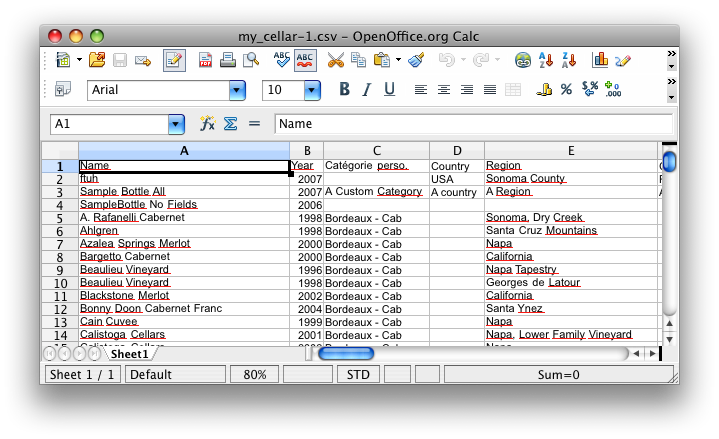Select row 5 header
719x439 pixels.
pyautogui.click(x=60, y=218)
